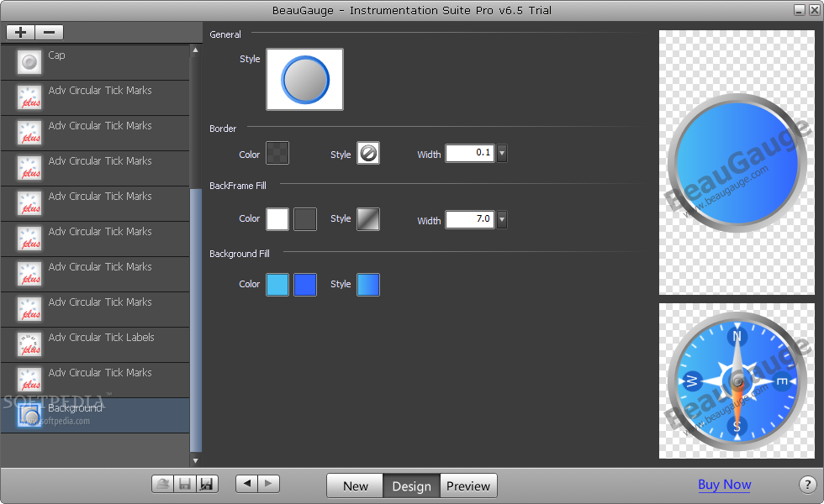824x504 pixels.
Task: Follow the Buy Now link
Action: (x=724, y=485)
